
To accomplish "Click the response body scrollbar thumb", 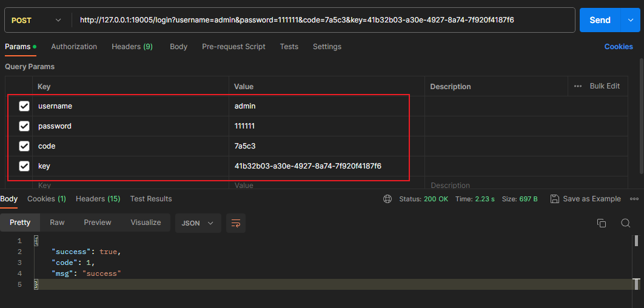I will (x=637, y=241).
